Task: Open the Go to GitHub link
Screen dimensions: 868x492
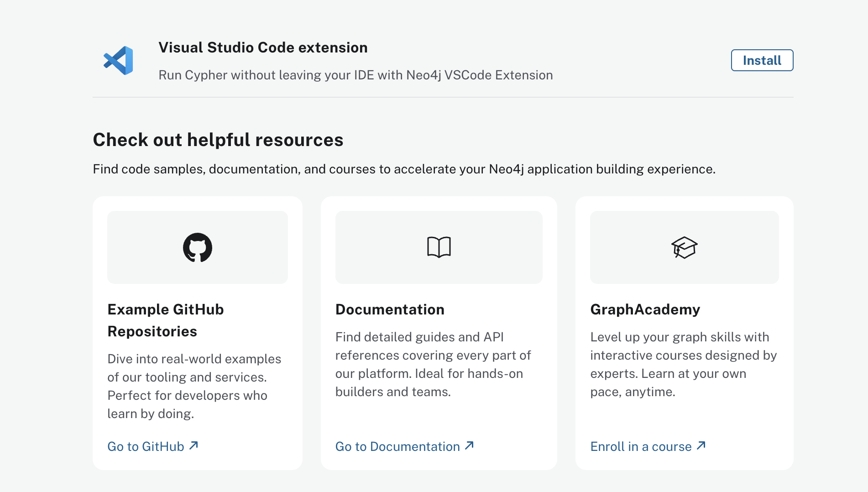Action: (x=153, y=446)
